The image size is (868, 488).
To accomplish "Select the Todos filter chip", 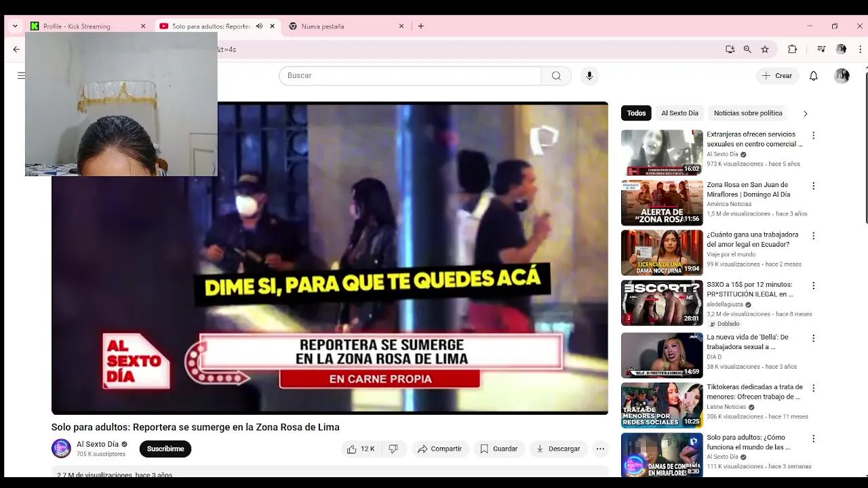I will pos(636,113).
